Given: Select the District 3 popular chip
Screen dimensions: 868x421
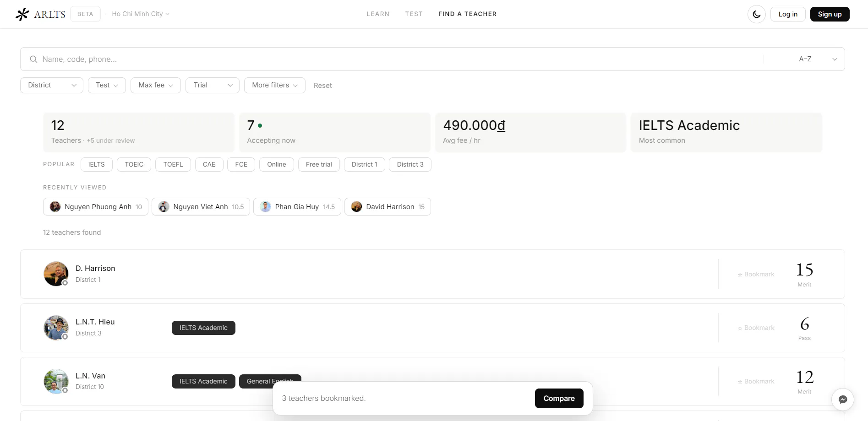Looking at the screenshot, I should coord(410,164).
